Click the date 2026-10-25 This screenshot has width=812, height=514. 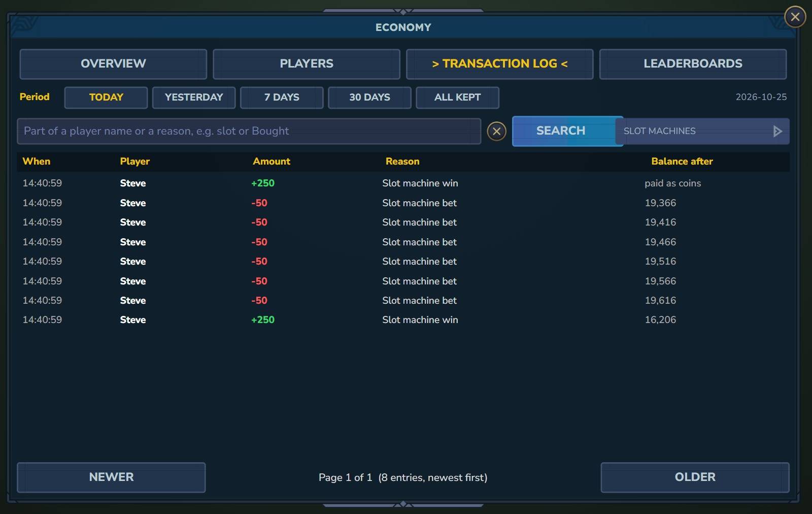click(x=761, y=97)
